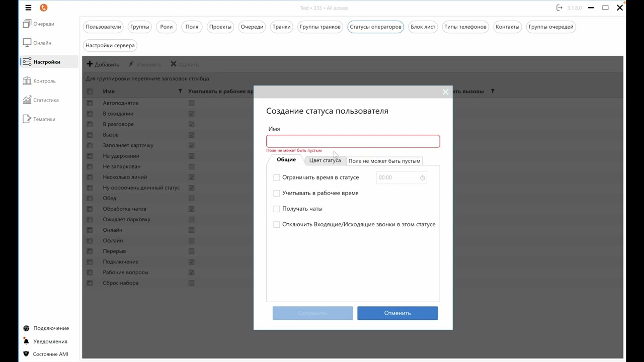Open the Группы транков tab
The height and width of the screenshot is (362, 644).
coord(320,27)
